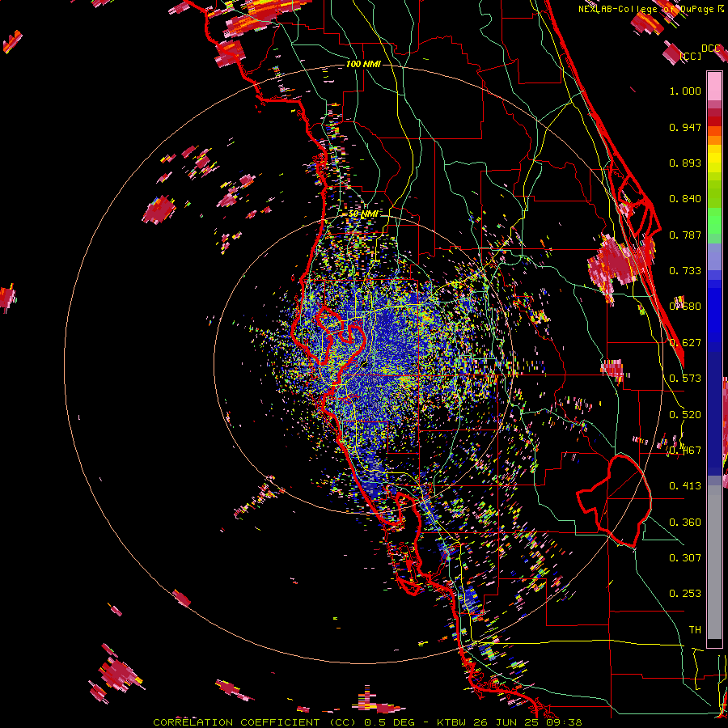
Task: Select the 0.520 scale label
Action: point(685,415)
